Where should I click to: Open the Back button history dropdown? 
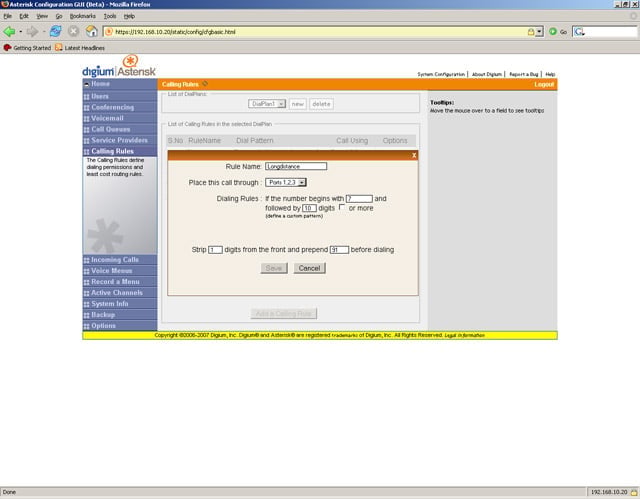[x=20, y=31]
